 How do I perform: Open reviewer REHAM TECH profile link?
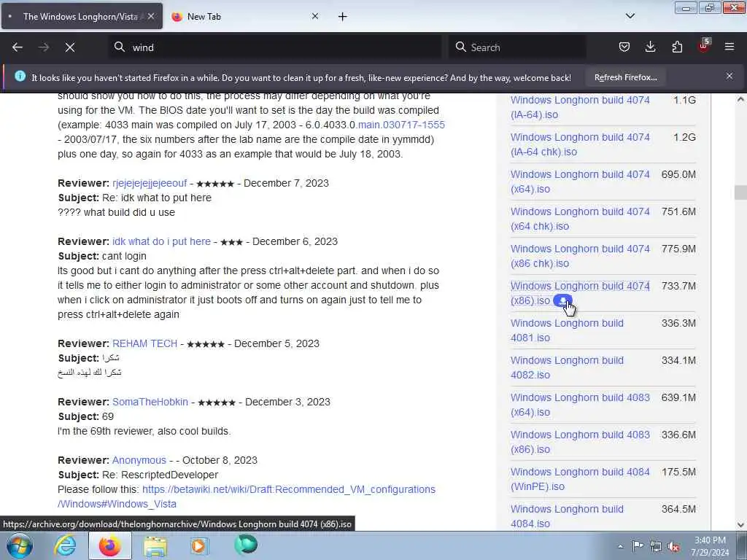145,343
